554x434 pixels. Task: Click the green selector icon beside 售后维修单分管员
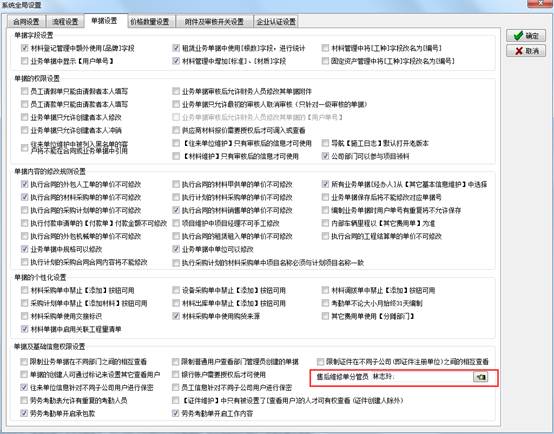click(480, 377)
